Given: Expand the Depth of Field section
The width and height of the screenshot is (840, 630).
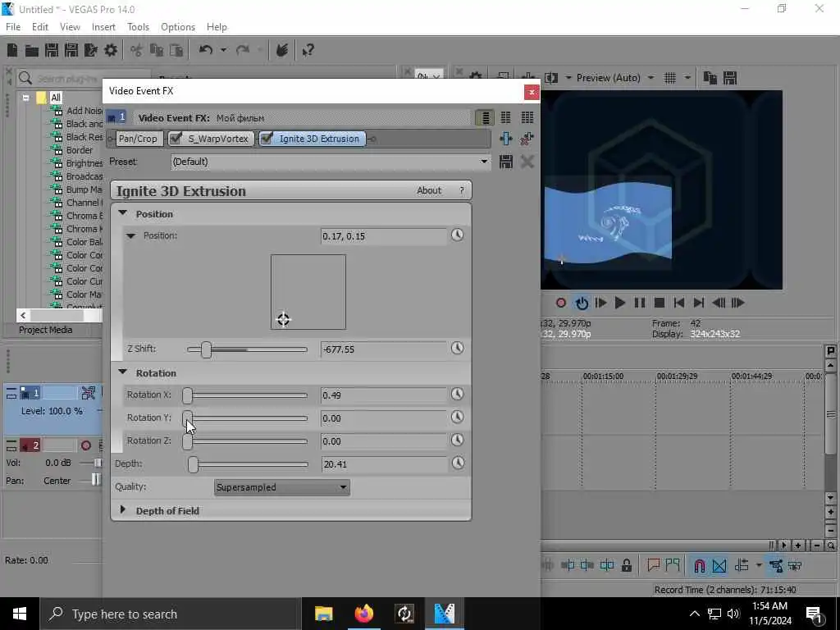Looking at the screenshot, I should [x=123, y=510].
